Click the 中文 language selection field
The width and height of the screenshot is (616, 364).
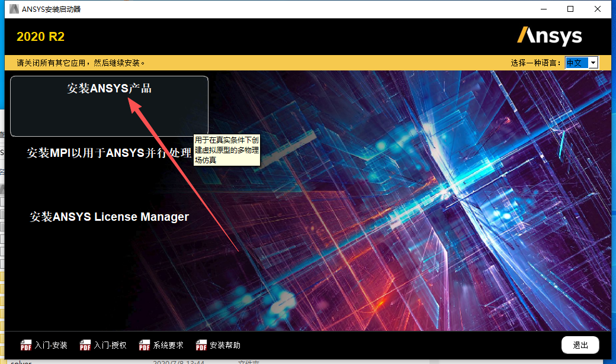click(576, 63)
